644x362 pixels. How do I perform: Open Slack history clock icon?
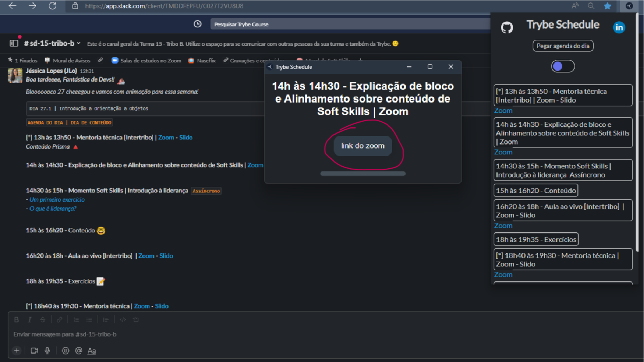click(x=198, y=24)
